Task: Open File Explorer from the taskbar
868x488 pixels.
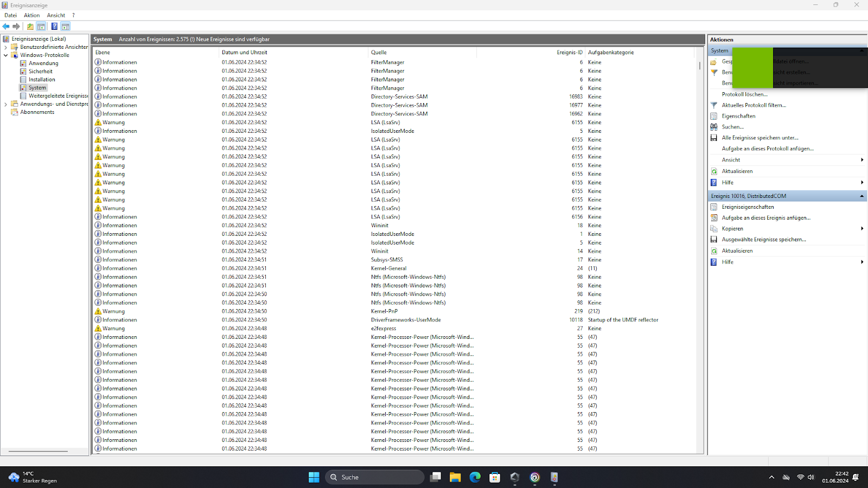Action: pyautogui.click(x=455, y=477)
